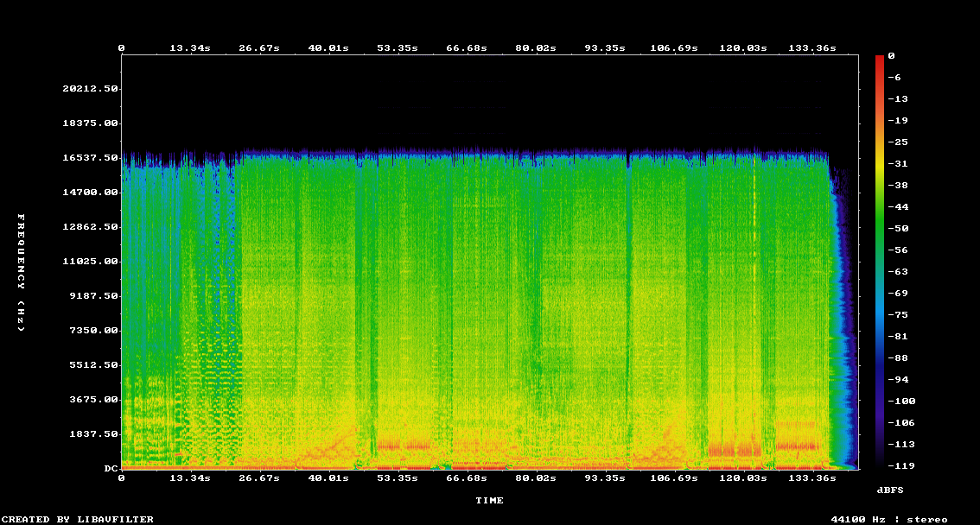This screenshot has width=980, height=525.
Task: Click the 44100 Hz stereo info text
Action: (889, 519)
